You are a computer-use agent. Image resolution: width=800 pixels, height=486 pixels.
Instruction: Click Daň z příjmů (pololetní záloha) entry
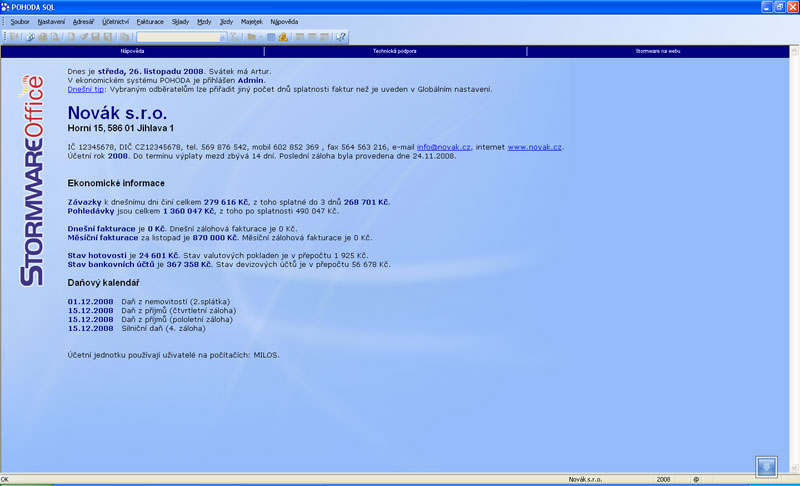(177, 319)
